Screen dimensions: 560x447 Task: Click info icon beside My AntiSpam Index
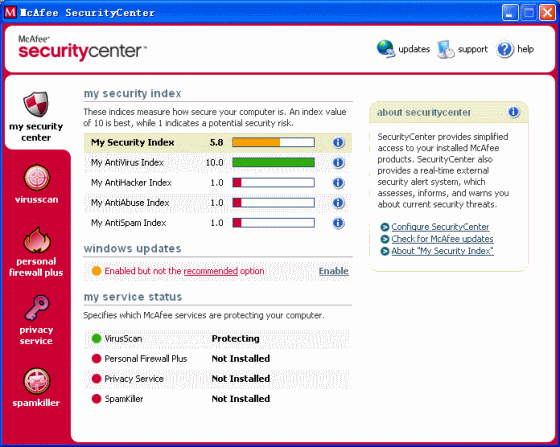coord(338,223)
